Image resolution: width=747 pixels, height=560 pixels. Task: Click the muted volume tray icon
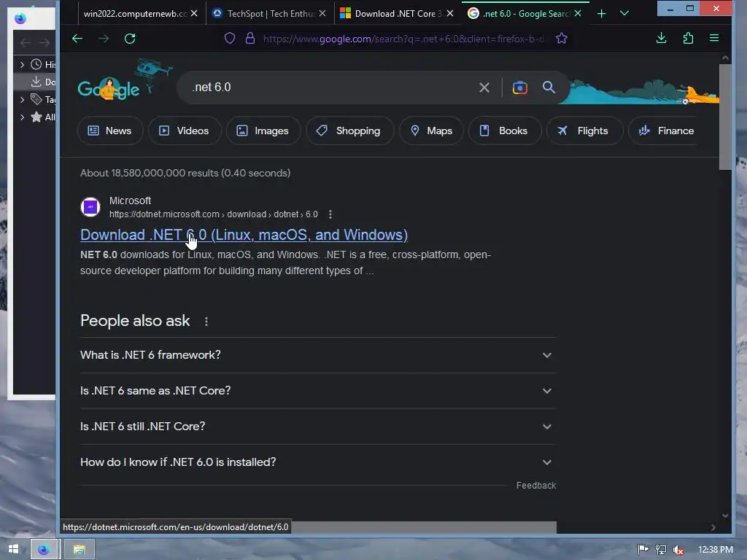tap(678, 550)
